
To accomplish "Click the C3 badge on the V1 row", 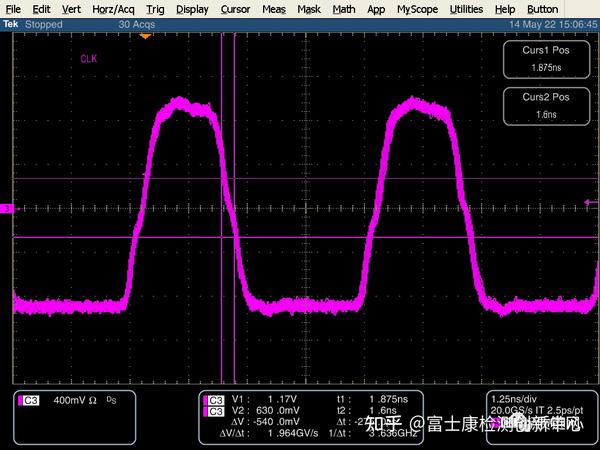I will (214, 400).
